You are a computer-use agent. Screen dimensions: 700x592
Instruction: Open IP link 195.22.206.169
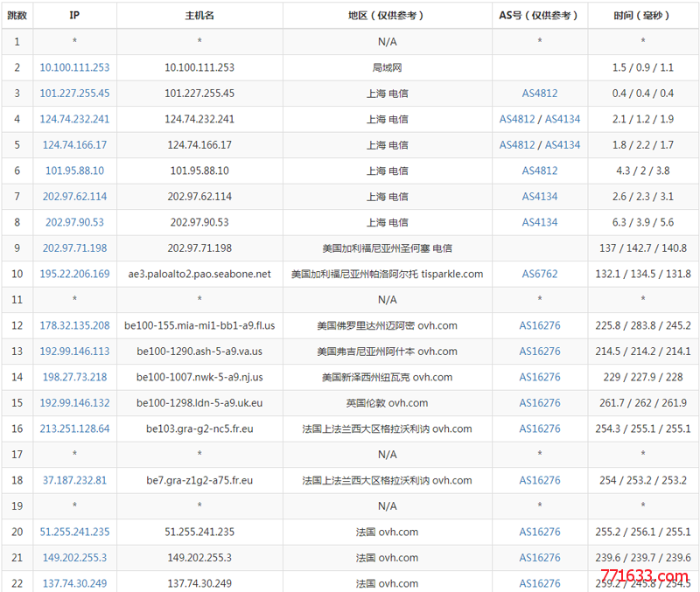pyautogui.click(x=74, y=274)
